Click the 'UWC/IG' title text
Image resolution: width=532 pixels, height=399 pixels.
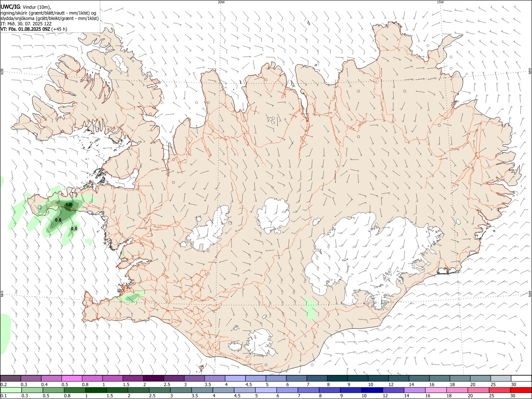point(10,7)
